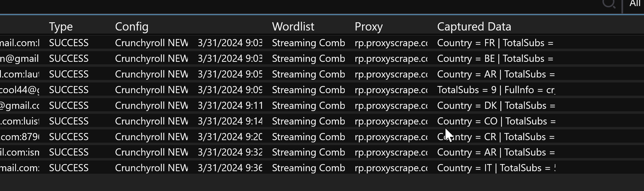
Task: Click the Proxy column header
Action: tap(368, 27)
